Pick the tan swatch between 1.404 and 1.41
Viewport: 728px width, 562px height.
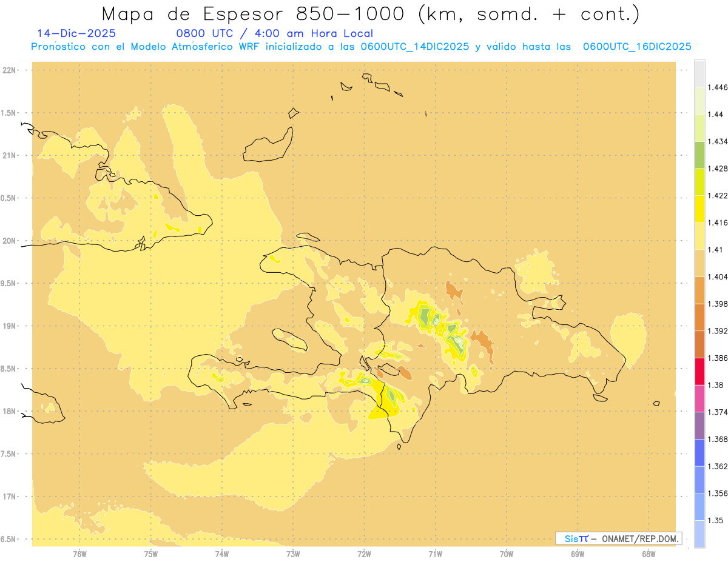point(699,263)
